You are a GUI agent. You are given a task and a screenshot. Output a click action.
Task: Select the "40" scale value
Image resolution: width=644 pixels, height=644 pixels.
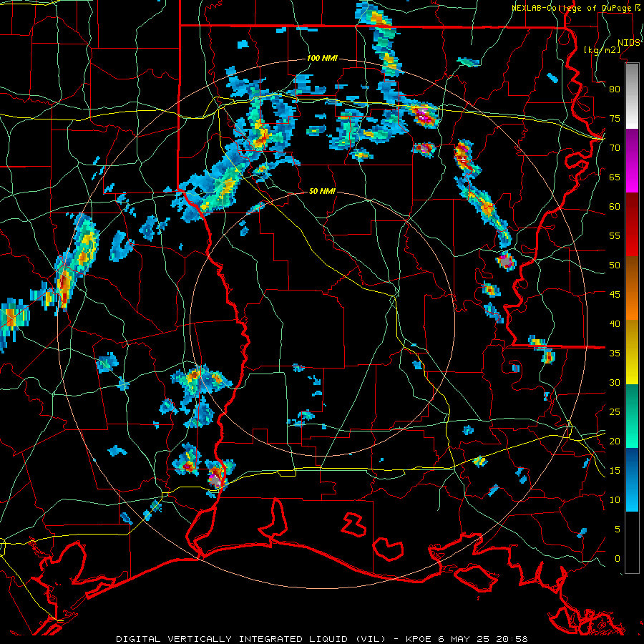(615, 324)
